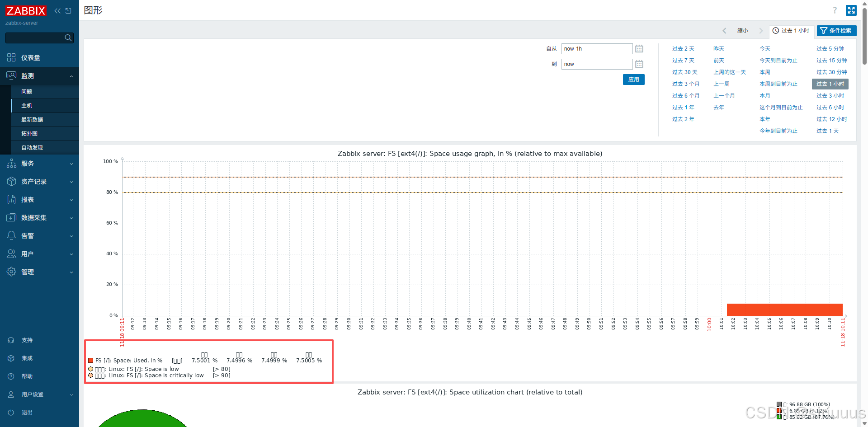This screenshot has width=868, height=427.
Task: Click the red FS Space Used legend swatch
Action: pos(90,361)
